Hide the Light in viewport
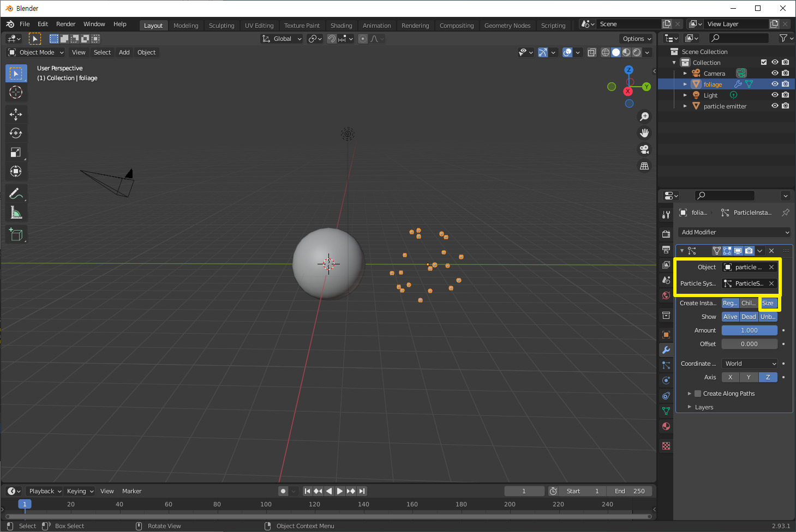Image resolution: width=796 pixels, height=532 pixels. point(775,95)
